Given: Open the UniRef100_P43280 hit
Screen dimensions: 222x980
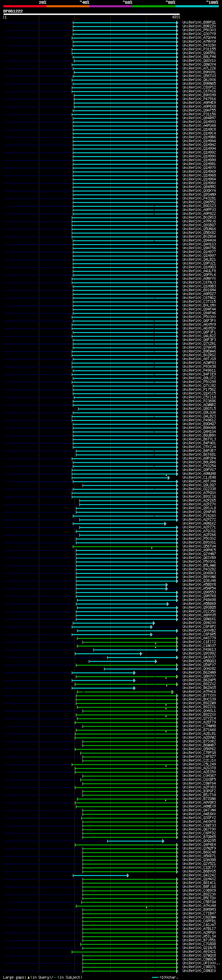Looking at the screenshot, I should (x=199, y=45).
